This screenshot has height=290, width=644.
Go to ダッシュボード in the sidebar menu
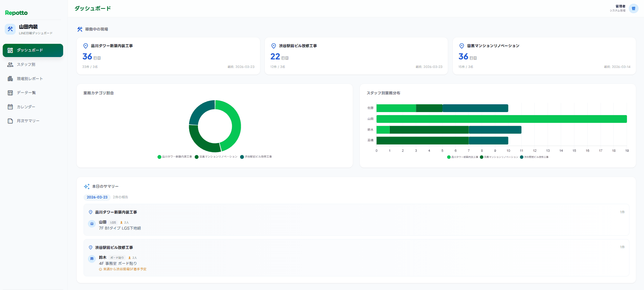(33, 50)
